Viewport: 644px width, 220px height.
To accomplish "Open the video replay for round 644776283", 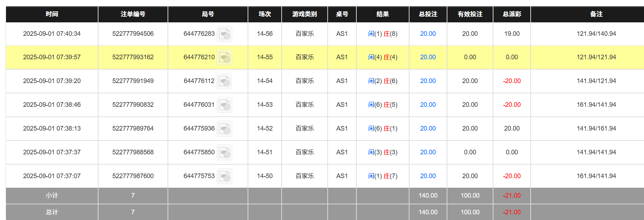I will pyautogui.click(x=225, y=34).
